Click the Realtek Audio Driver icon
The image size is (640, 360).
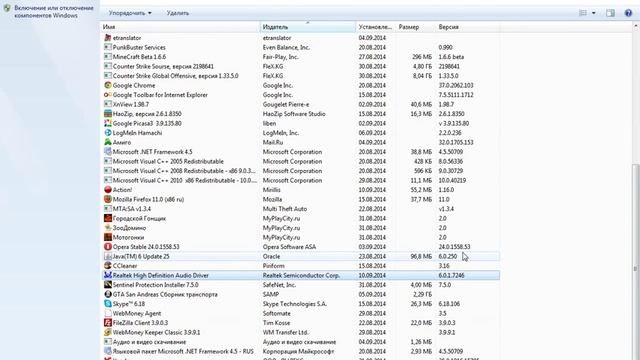coord(108,275)
